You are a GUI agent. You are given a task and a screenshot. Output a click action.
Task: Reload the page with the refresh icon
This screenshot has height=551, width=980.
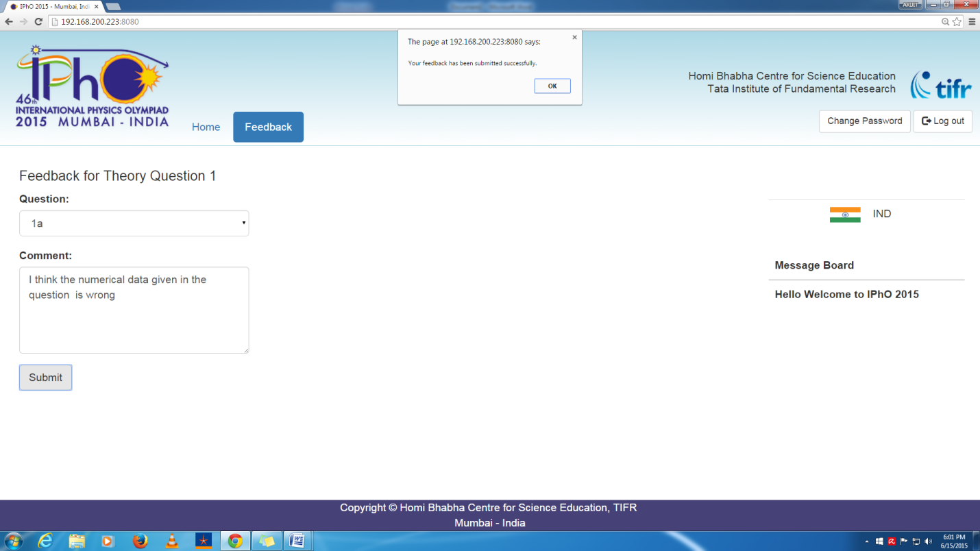[38, 22]
